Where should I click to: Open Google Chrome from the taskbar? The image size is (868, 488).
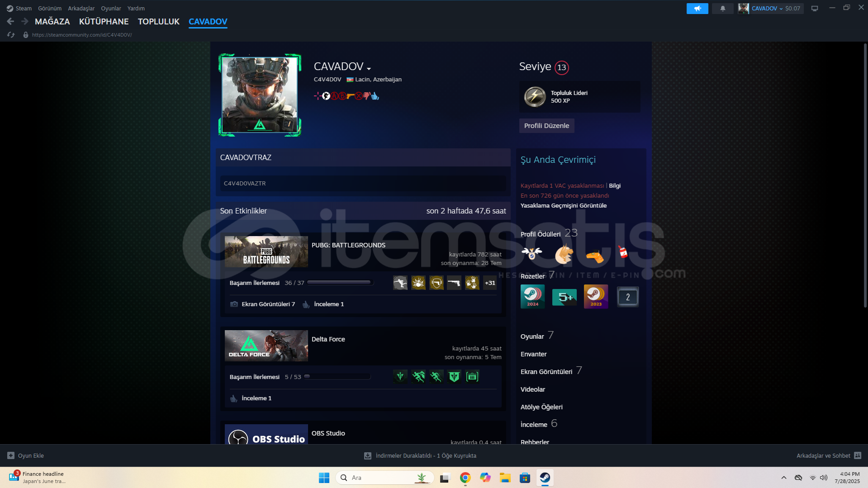[465, 478]
